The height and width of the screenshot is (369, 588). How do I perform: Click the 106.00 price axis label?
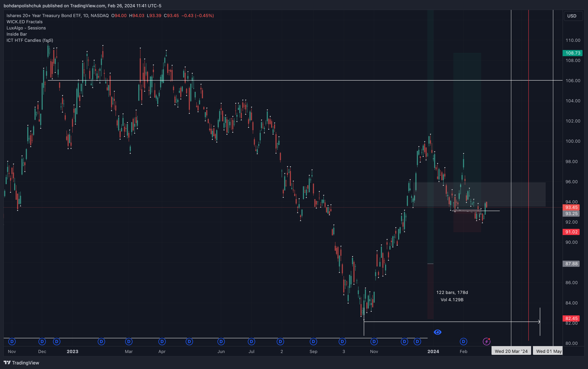point(573,81)
